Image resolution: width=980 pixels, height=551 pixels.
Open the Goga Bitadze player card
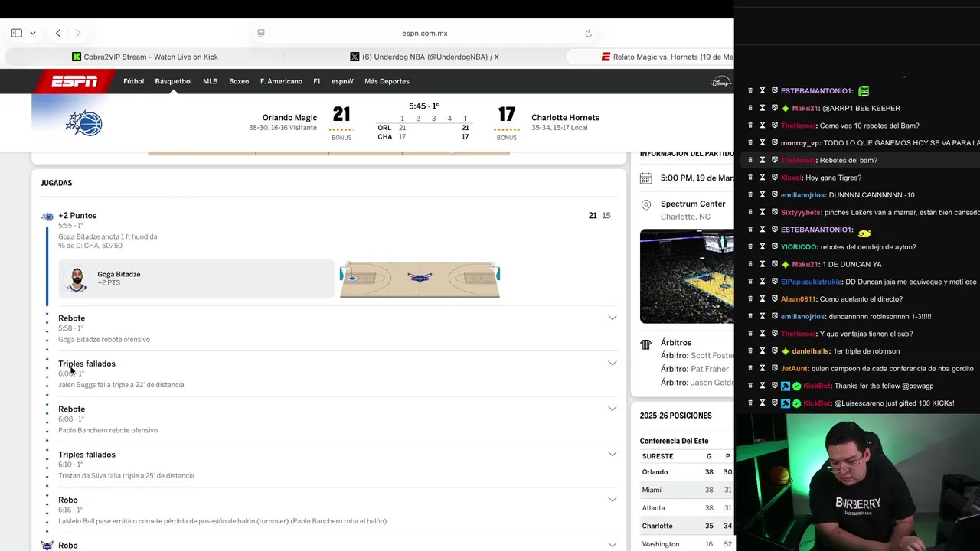(197, 279)
